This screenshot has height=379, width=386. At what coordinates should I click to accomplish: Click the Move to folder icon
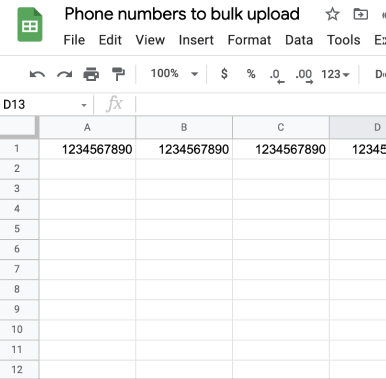tap(361, 14)
